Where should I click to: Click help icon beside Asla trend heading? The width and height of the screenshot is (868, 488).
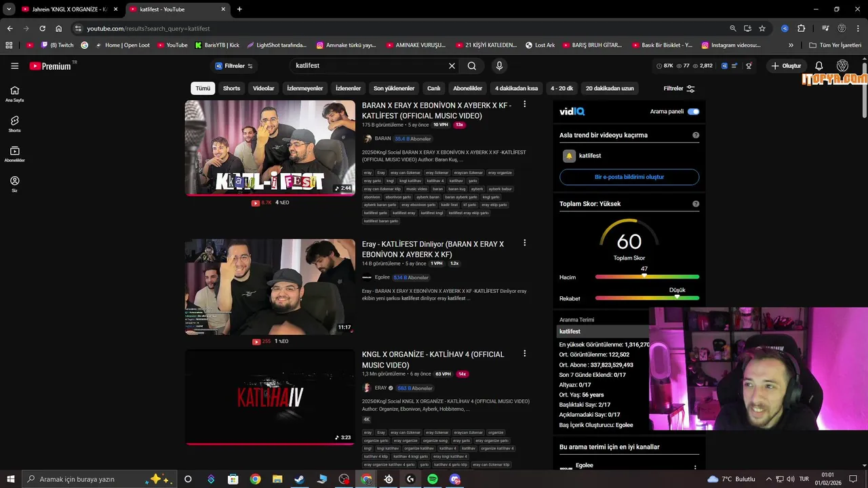click(696, 136)
